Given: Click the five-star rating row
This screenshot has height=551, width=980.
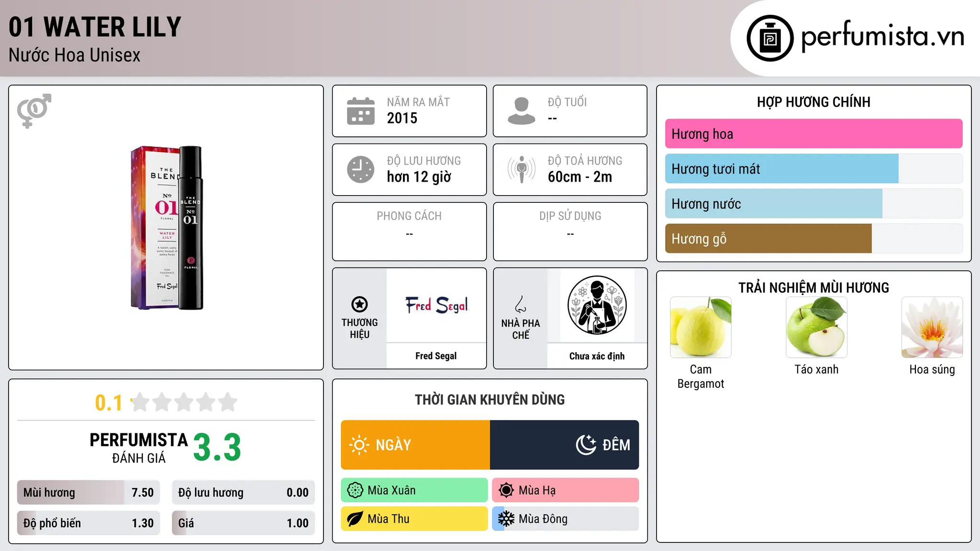Looking at the screenshot, I should pos(184,402).
